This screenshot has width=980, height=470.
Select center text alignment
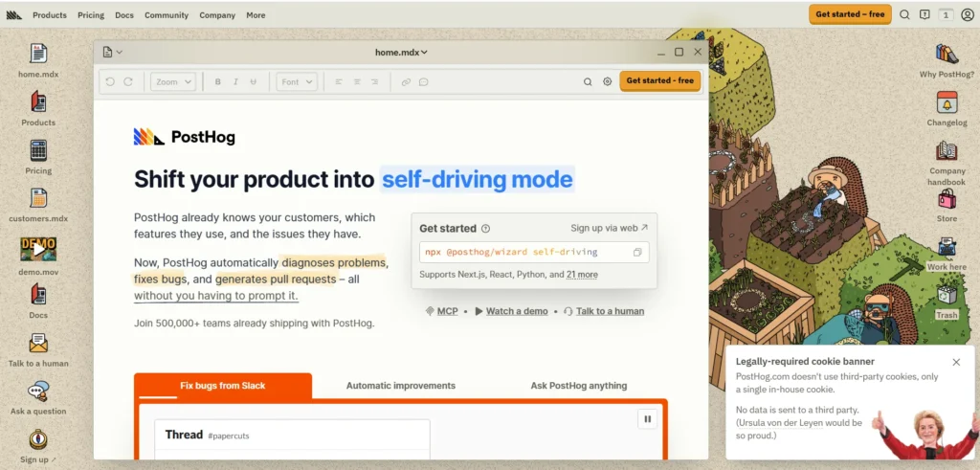coord(357,82)
